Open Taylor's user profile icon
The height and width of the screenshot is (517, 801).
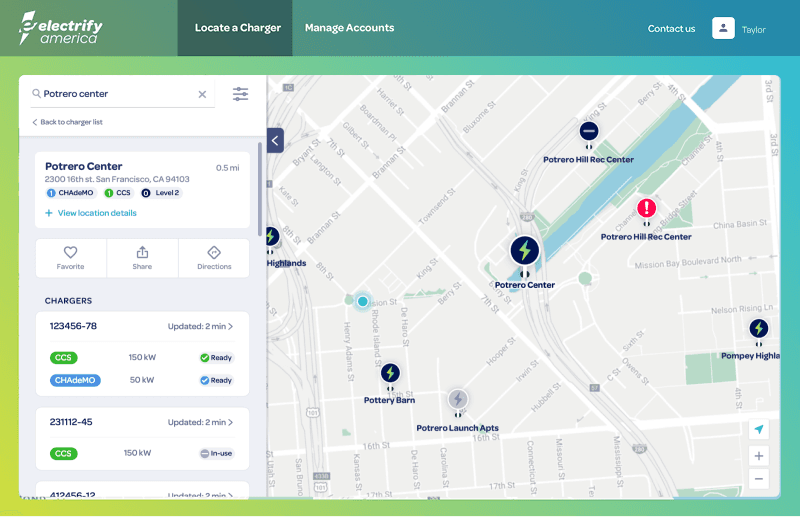pyautogui.click(x=723, y=28)
